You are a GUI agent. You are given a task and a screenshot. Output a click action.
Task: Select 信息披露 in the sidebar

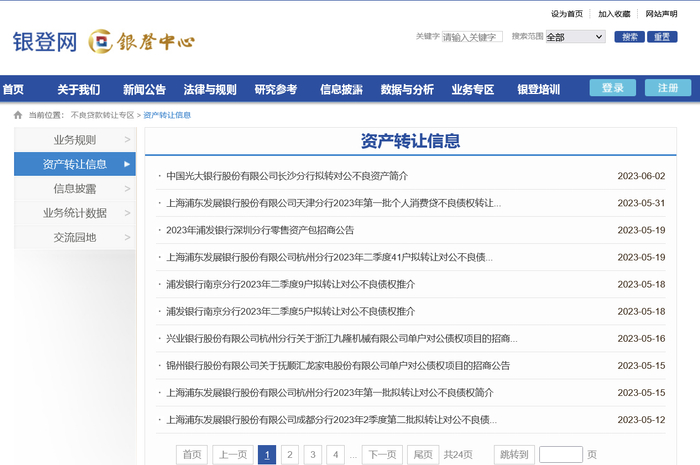(75, 188)
